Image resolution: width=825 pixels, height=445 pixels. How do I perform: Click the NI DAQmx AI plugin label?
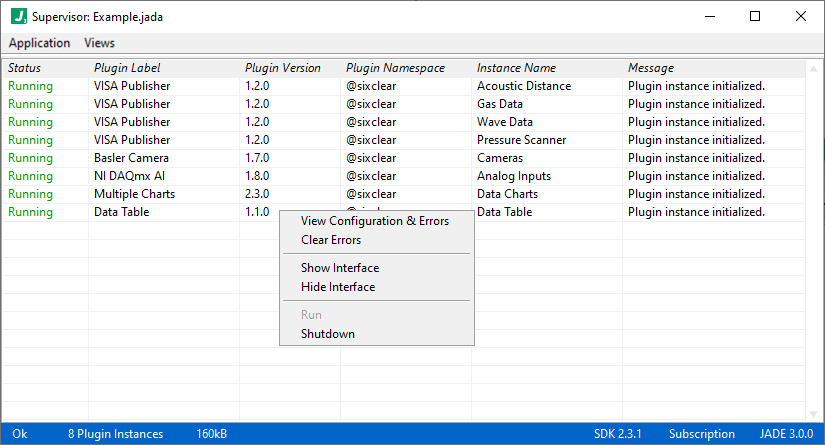(x=129, y=176)
